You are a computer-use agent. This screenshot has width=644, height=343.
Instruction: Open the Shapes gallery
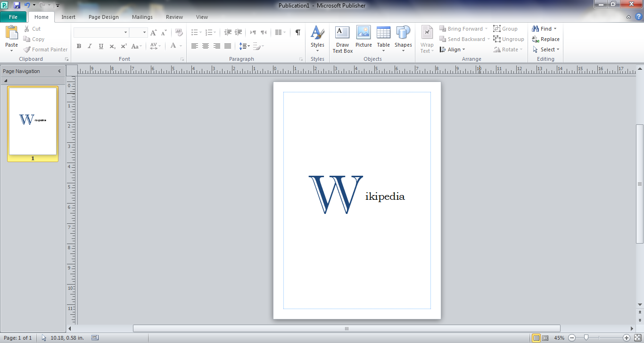[x=403, y=34]
